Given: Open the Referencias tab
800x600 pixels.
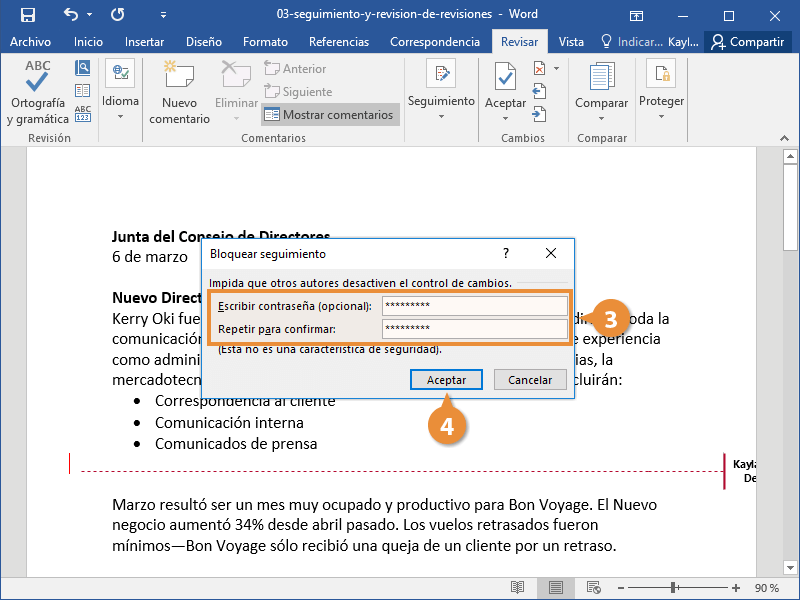Looking at the screenshot, I should [339, 42].
